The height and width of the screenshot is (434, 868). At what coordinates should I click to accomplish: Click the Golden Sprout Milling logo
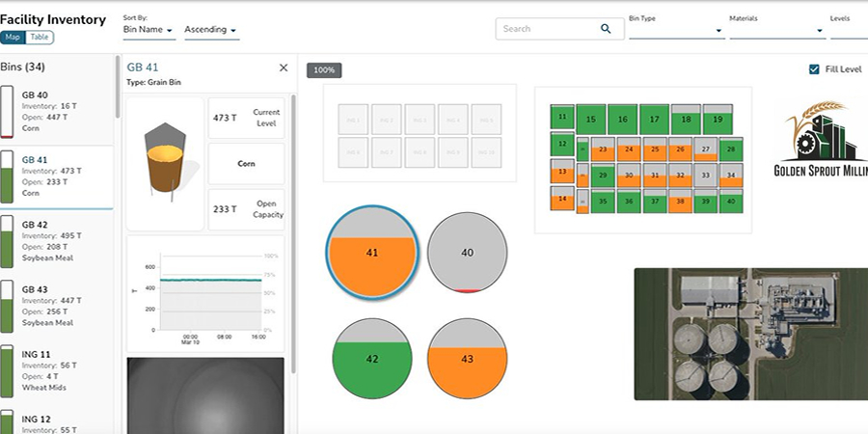(818, 140)
